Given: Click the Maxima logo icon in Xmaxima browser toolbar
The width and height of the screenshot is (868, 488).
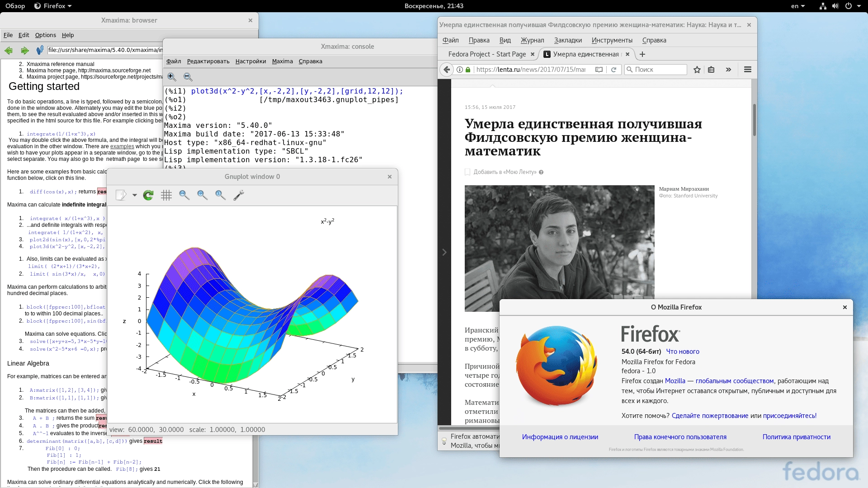Looking at the screenshot, I should click(40, 50).
